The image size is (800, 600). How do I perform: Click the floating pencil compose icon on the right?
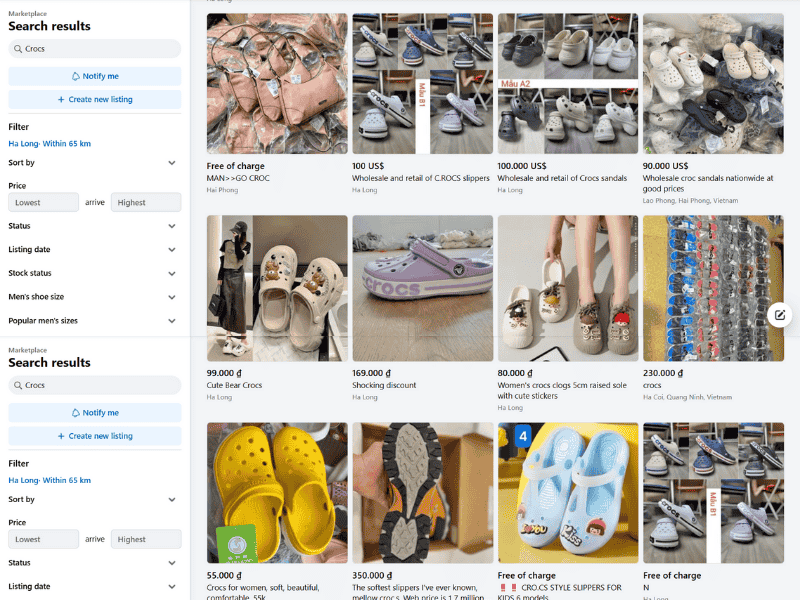pos(779,314)
